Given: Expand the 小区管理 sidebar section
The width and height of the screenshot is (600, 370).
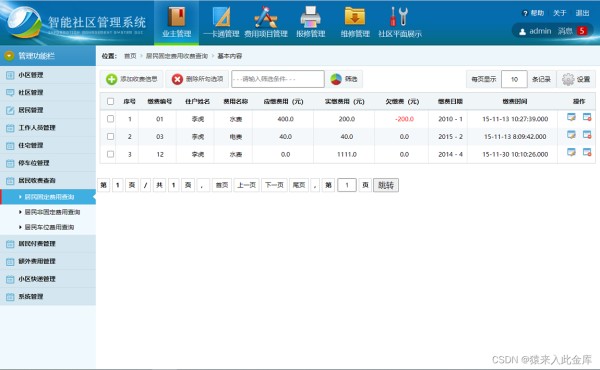Looking at the screenshot, I should click(48, 75).
